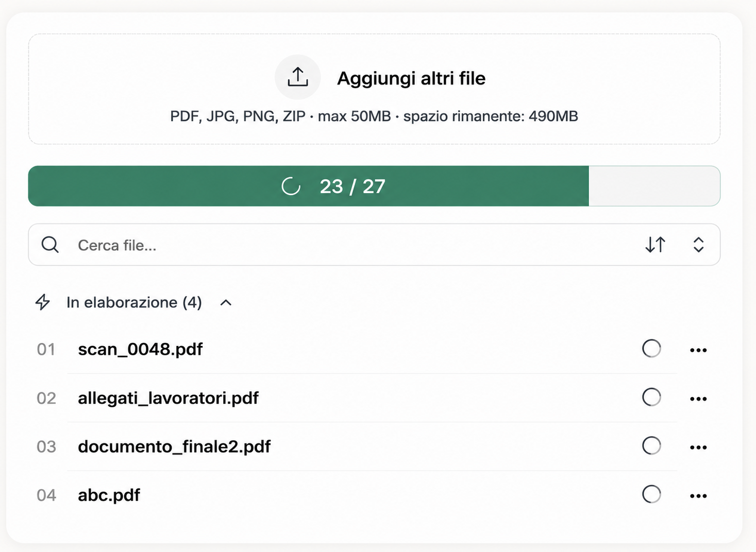This screenshot has height=552, width=756.
Task: Click Aggiungi altri file
Action: 411,78
